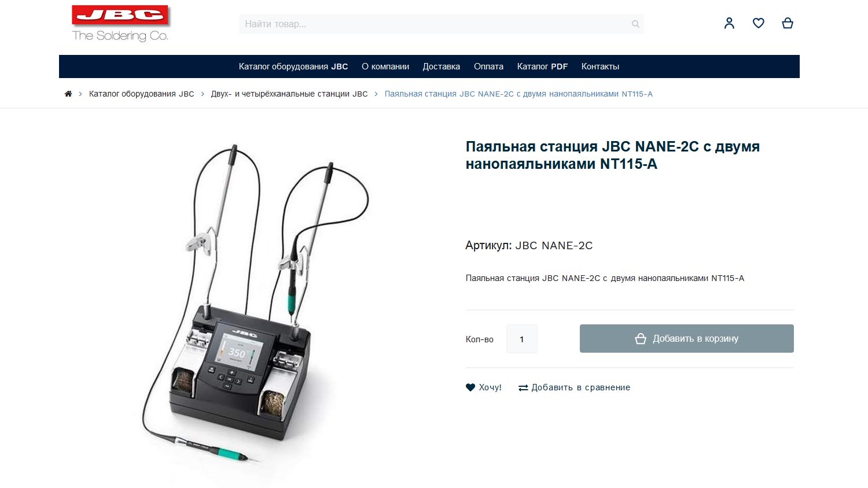Focus the Найти товар search field
Screen dimensions: 868x488
pos(442,24)
